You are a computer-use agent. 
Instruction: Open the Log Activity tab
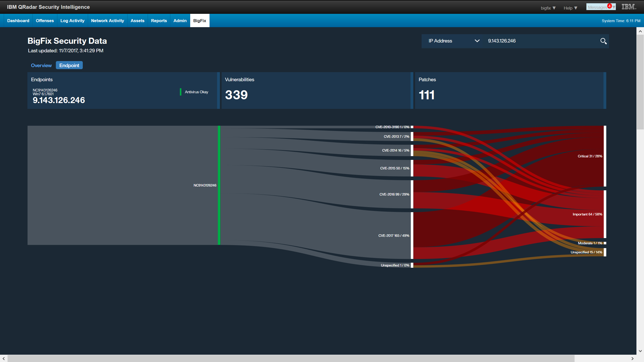click(72, 20)
